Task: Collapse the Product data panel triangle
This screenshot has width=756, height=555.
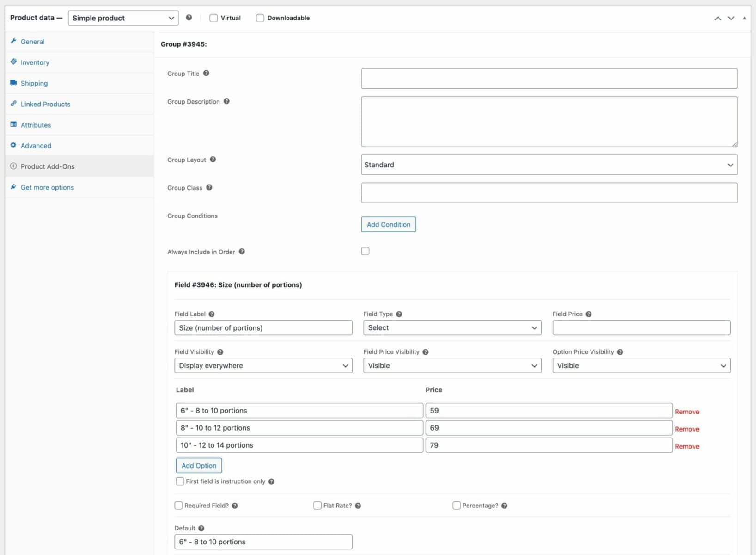Action: coord(744,18)
